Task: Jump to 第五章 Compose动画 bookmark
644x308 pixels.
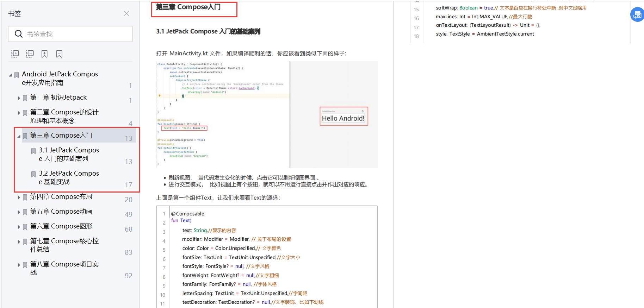Action: click(x=61, y=211)
